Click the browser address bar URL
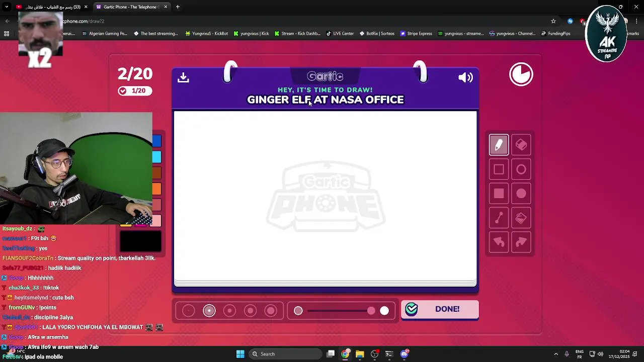The image size is (644, 362). coord(84,21)
